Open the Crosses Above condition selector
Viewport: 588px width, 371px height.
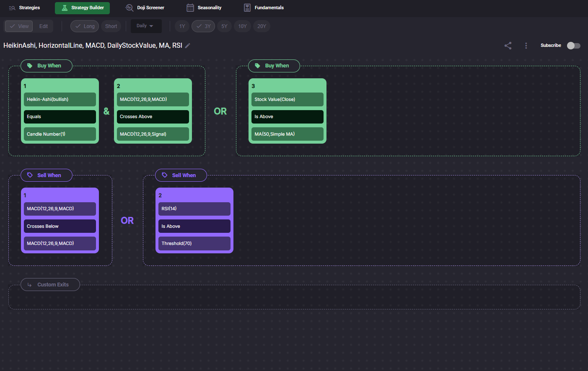point(153,117)
